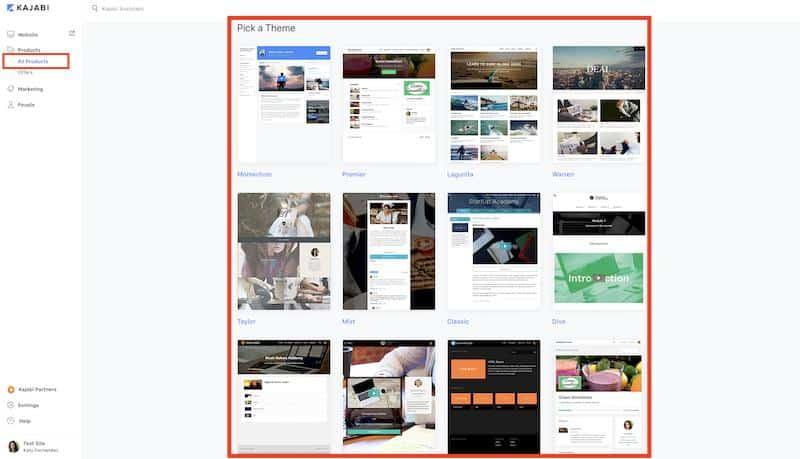Choose the Momentum theme thumbnail

pyautogui.click(x=284, y=104)
